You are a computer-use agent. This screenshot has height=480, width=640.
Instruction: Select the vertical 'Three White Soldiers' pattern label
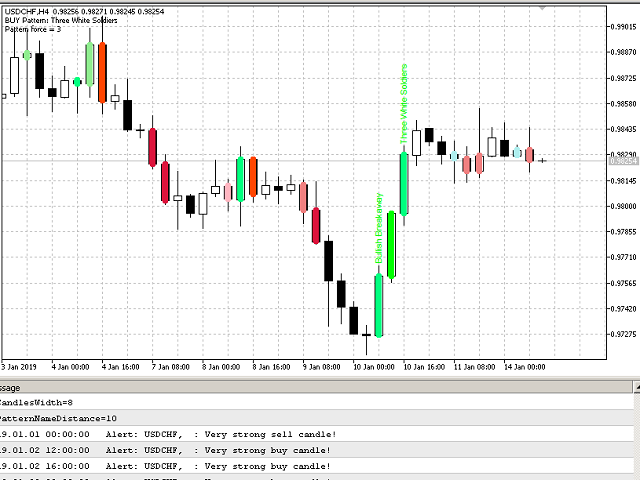[x=404, y=104]
